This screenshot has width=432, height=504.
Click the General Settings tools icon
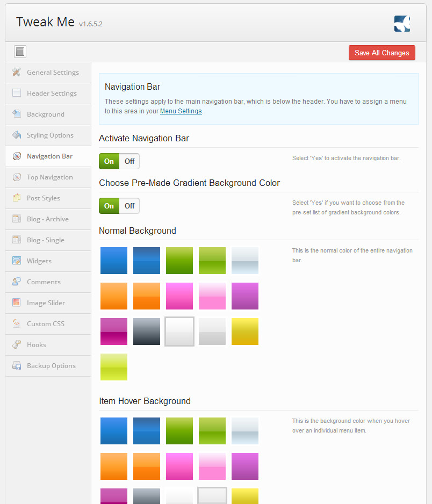[x=17, y=73]
